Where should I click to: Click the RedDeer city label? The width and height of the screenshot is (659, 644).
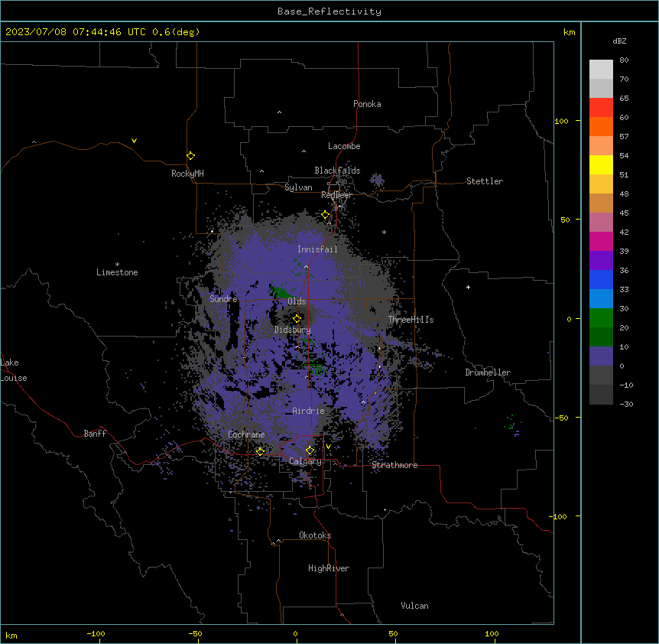tap(336, 194)
